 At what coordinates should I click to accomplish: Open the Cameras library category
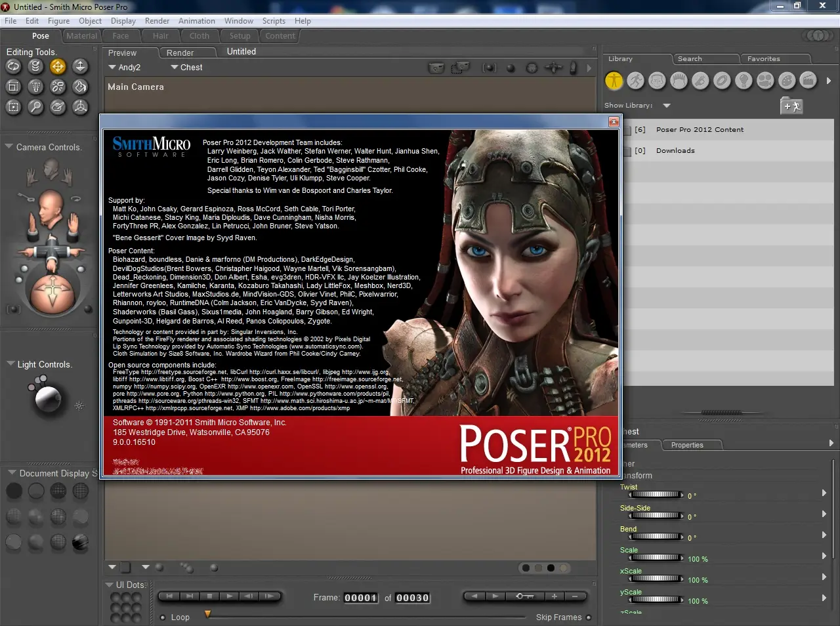click(x=765, y=81)
